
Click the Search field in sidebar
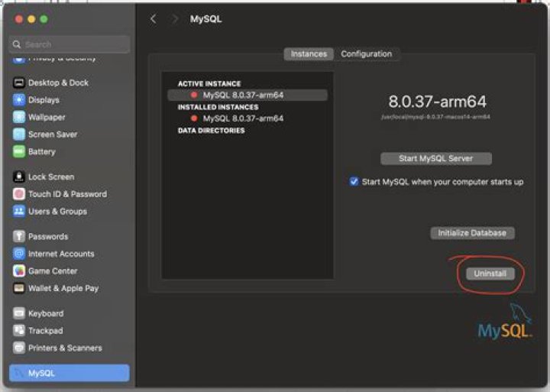coord(70,44)
